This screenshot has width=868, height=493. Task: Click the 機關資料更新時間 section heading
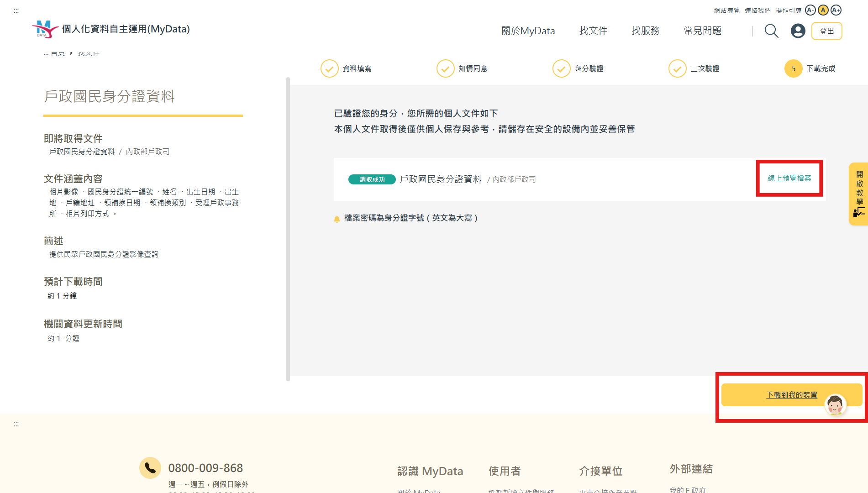coord(83,324)
